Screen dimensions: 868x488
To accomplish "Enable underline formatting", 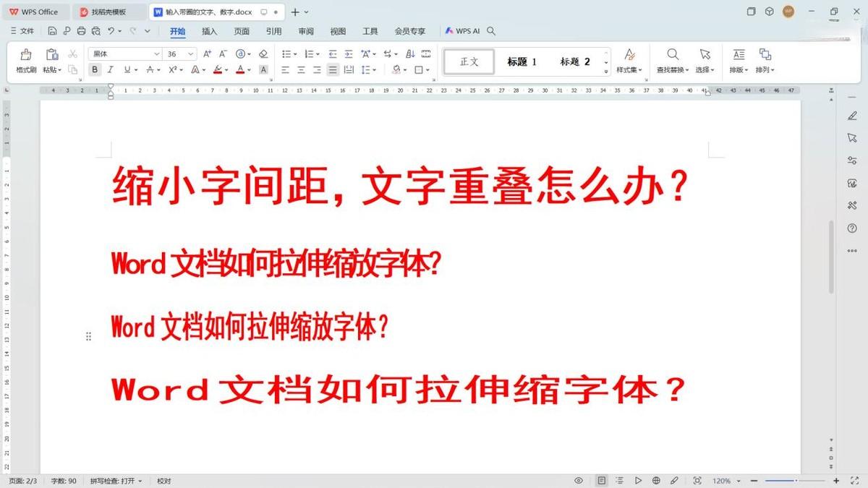I will [127, 69].
